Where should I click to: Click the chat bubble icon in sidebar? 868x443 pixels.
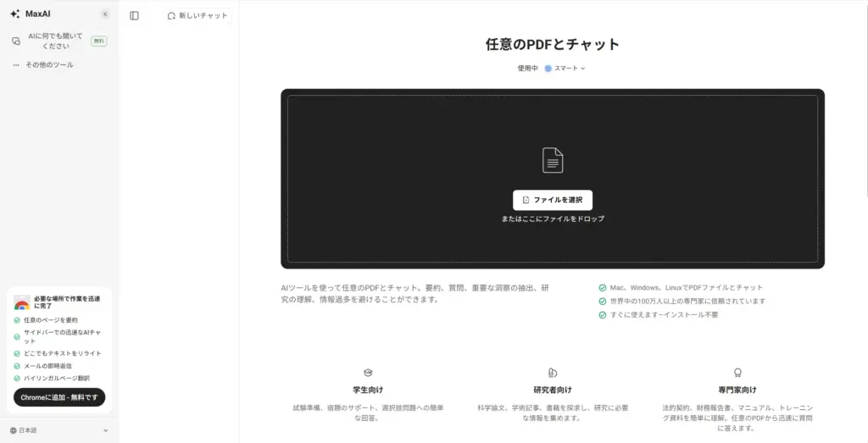click(x=16, y=41)
